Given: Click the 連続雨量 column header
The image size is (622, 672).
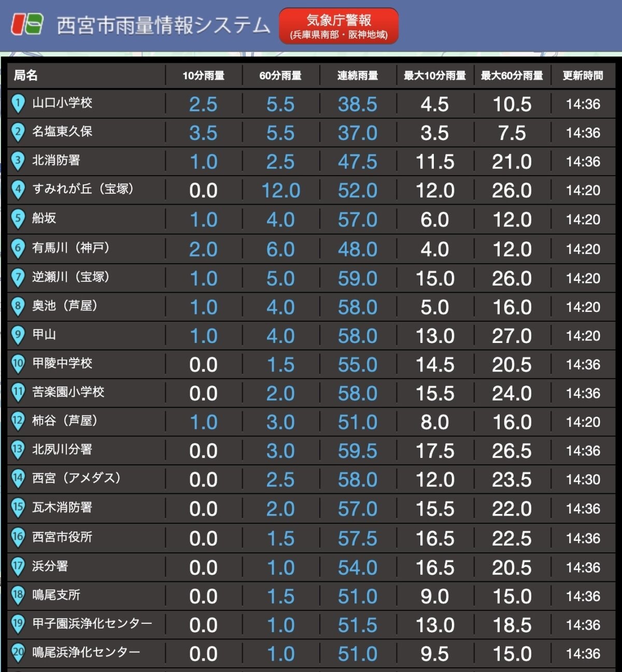Looking at the screenshot, I should coord(358,76).
